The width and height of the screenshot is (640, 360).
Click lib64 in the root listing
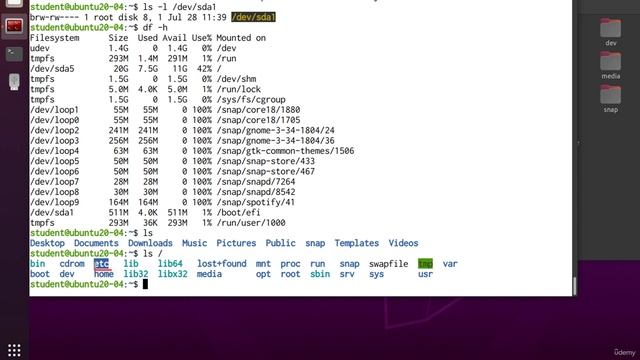(170, 264)
